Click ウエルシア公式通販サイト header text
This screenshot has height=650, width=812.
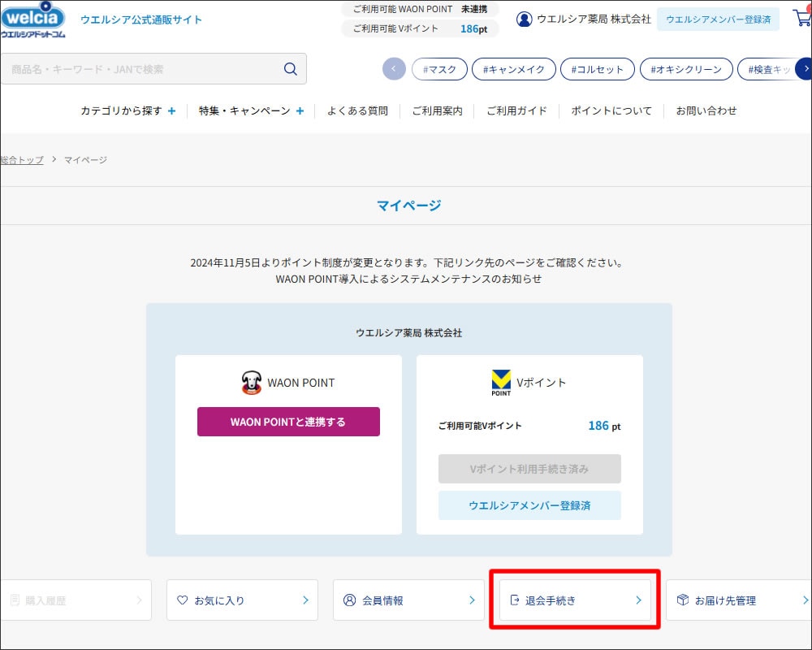[x=140, y=19]
